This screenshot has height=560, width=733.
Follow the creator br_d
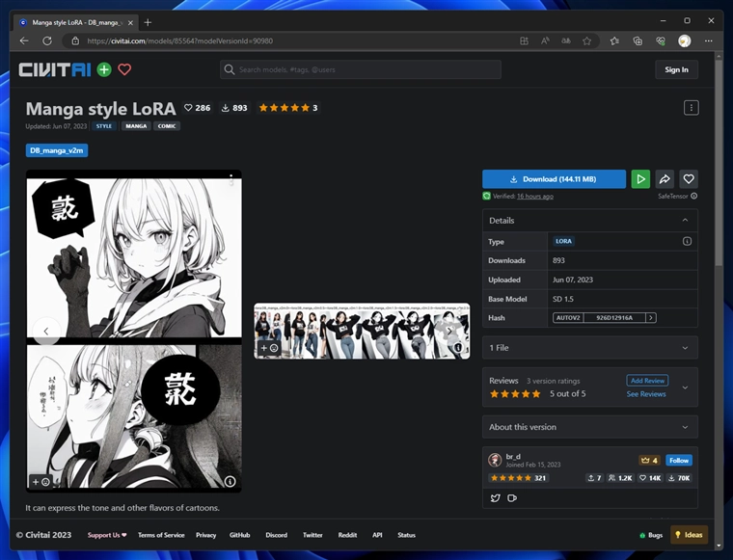pyautogui.click(x=679, y=461)
